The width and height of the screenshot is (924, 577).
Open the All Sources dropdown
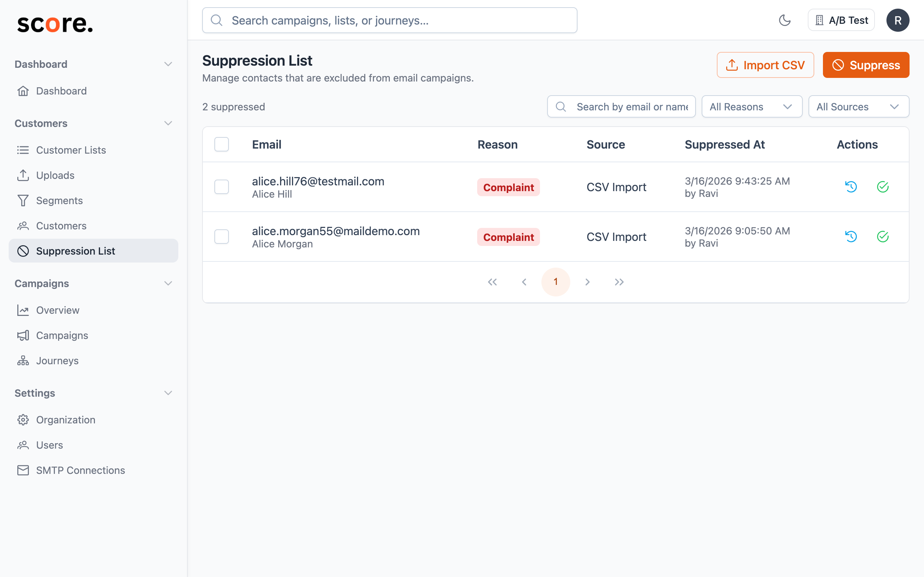pos(858,106)
